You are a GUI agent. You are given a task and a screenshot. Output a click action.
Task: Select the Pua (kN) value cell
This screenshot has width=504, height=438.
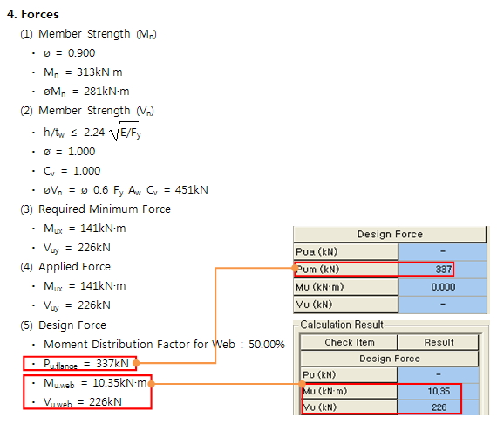[x=442, y=251]
